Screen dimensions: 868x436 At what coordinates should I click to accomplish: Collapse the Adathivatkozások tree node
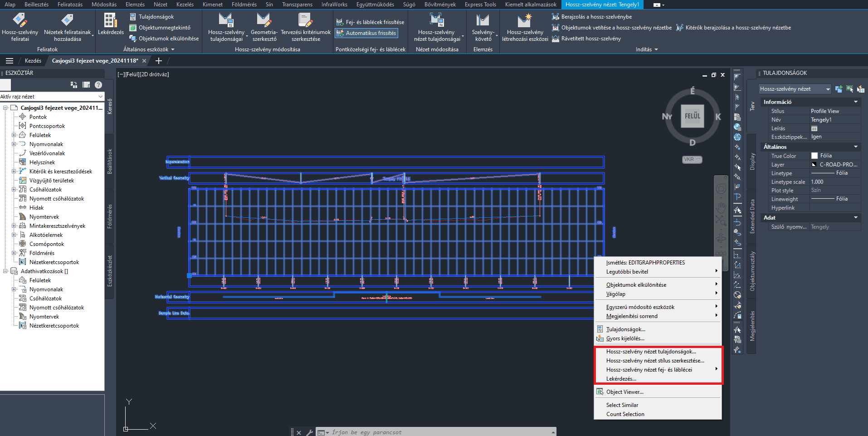[5, 271]
